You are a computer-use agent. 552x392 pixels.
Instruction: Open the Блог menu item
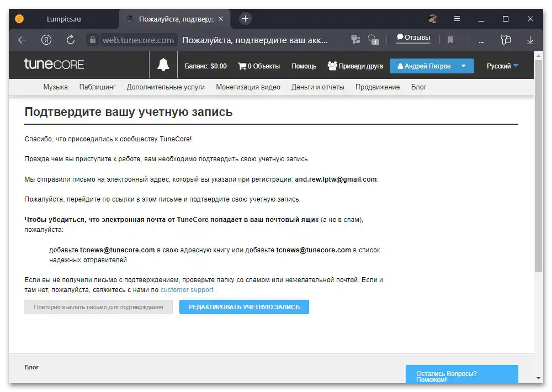(419, 87)
